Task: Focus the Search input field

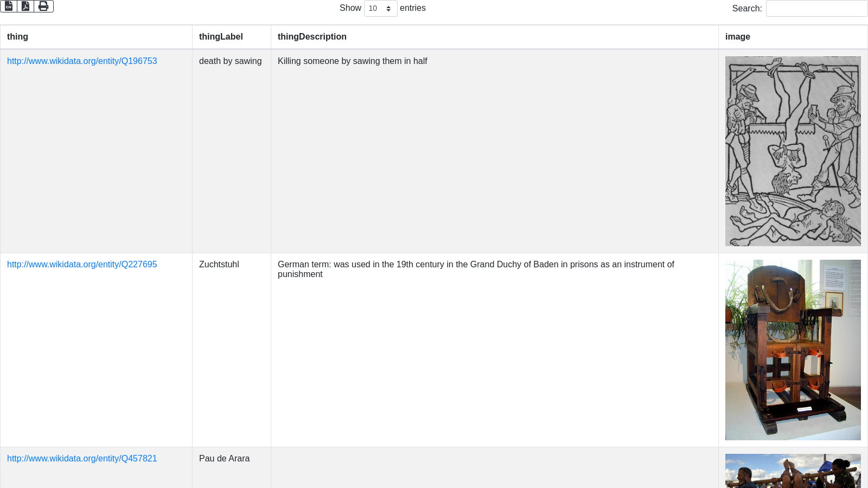Action: point(816,9)
